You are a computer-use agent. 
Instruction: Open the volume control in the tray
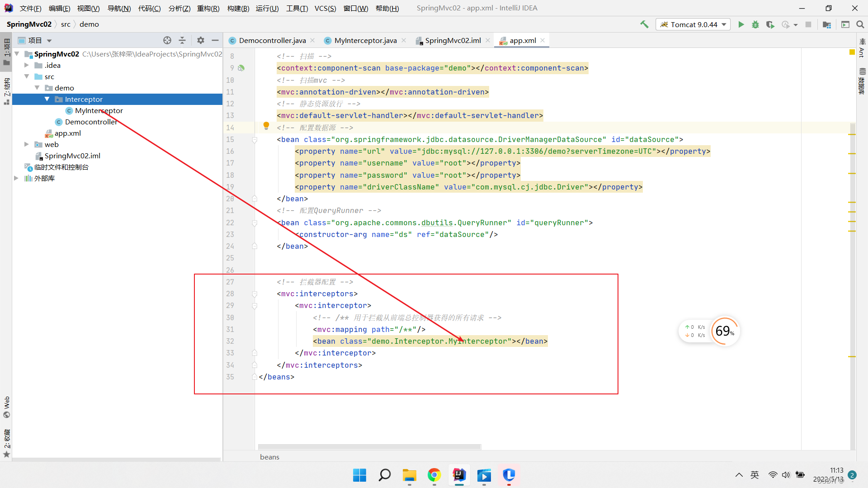(786, 475)
